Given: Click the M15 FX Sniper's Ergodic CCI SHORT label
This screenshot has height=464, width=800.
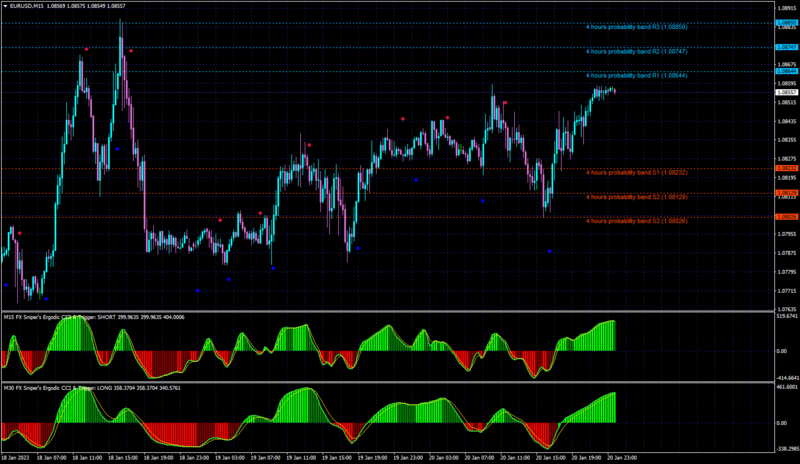Looking at the screenshot, I should [x=94, y=317].
